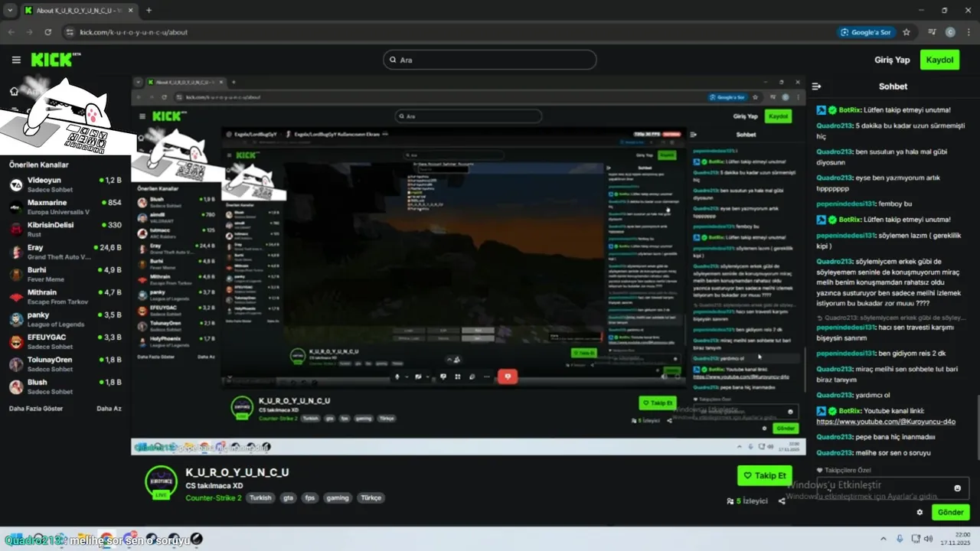Click Videoyun channel avatar in sidebar
980x551 pixels.
tap(16, 184)
